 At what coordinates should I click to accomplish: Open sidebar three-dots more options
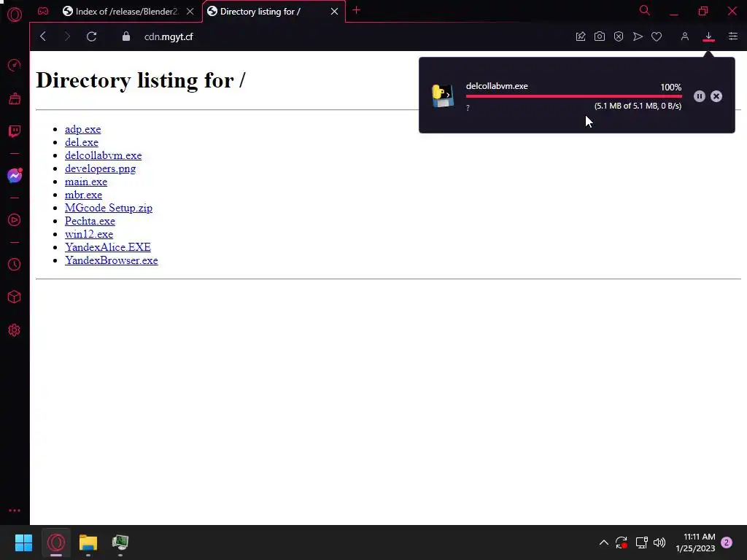point(15,510)
